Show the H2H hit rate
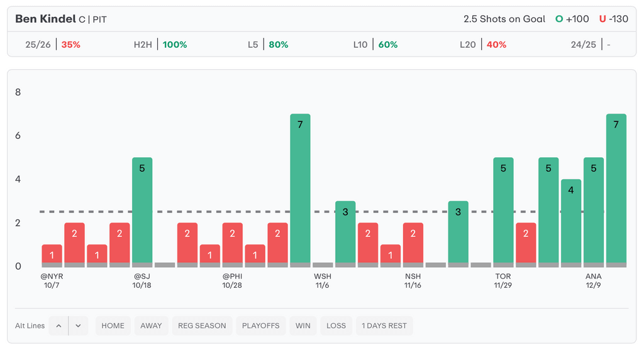644x352 pixels. tap(160, 45)
